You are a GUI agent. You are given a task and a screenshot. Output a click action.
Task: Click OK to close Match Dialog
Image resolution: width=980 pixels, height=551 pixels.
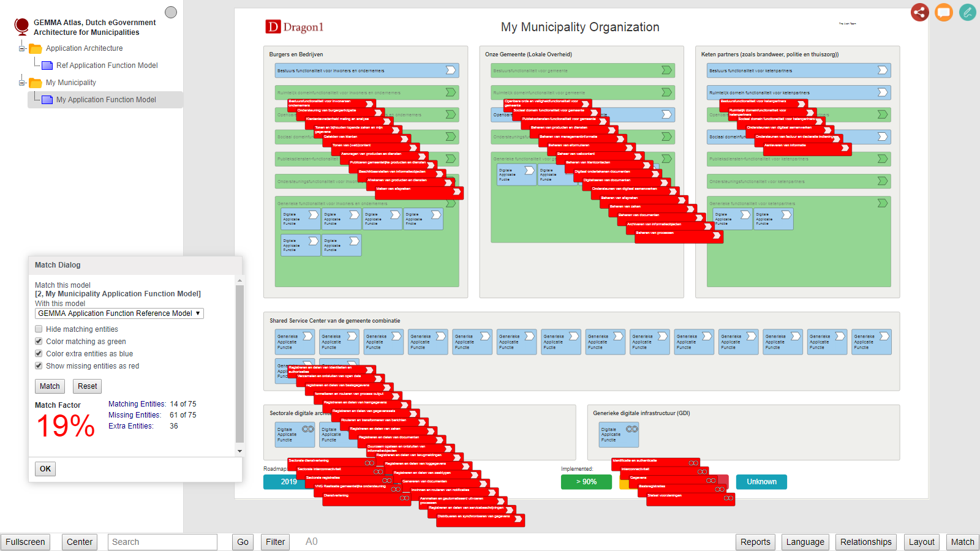(45, 469)
